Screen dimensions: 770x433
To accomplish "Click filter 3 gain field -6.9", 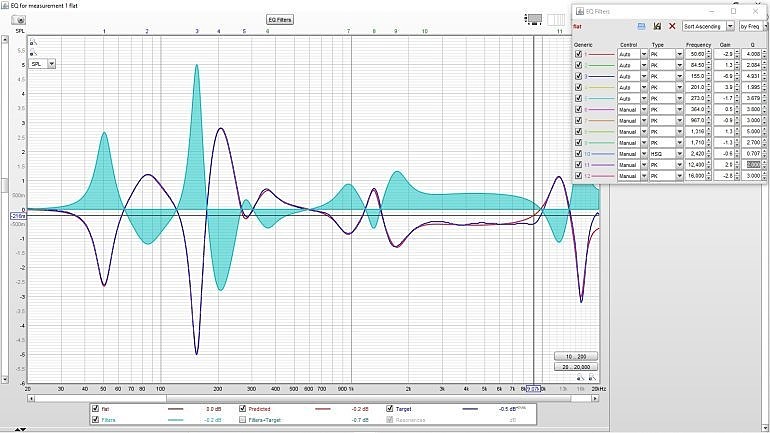I will click(x=724, y=76).
